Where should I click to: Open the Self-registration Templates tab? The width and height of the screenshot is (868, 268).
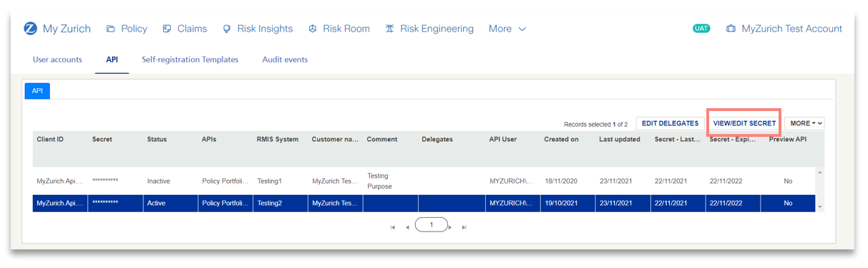tap(190, 59)
